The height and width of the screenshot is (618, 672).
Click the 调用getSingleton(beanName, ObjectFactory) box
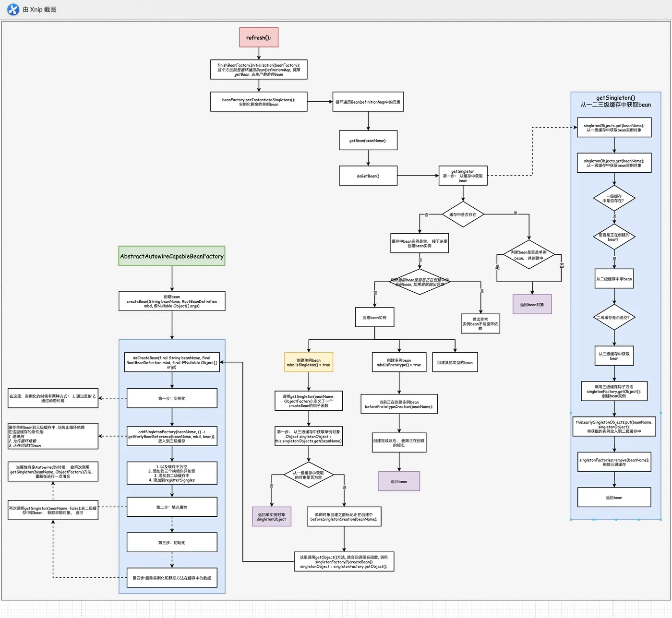pos(309,401)
